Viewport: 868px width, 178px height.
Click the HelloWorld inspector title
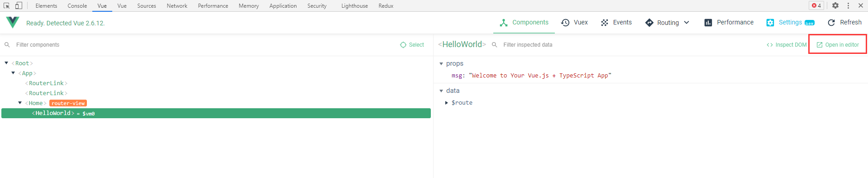click(462, 44)
